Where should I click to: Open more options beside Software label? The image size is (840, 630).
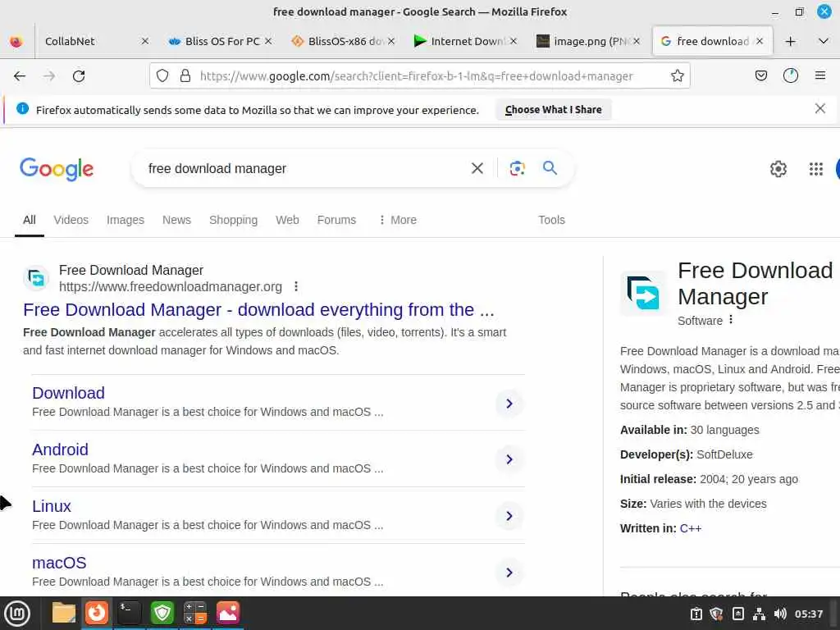pos(731,320)
